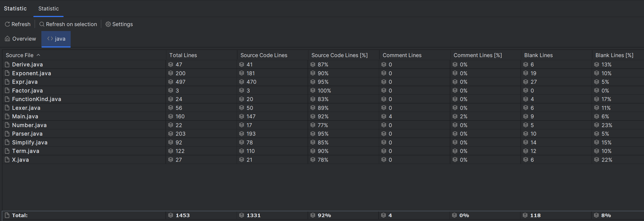
Task: Select the Main.java file row
Action: click(x=323, y=116)
